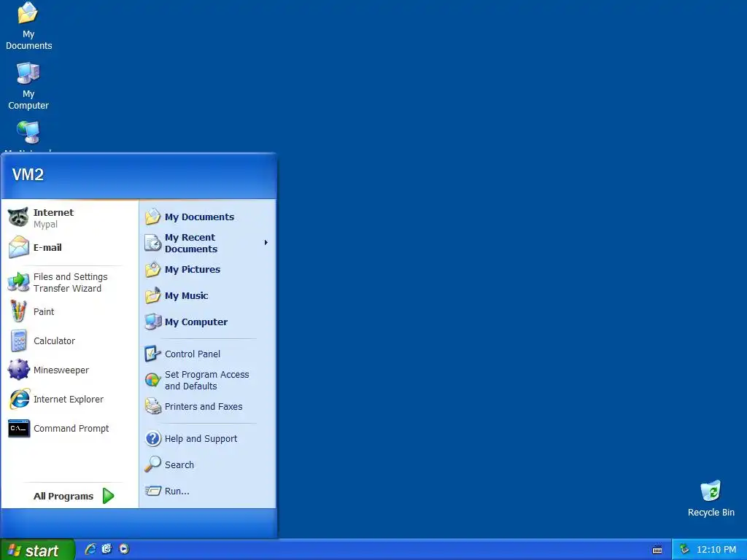Image resolution: width=747 pixels, height=560 pixels.
Task: Select the network globe-and-monitor desktop icon
Action: coord(28,133)
